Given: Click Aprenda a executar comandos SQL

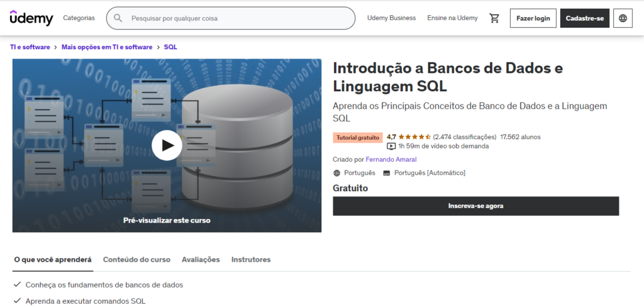Looking at the screenshot, I should point(86,301).
